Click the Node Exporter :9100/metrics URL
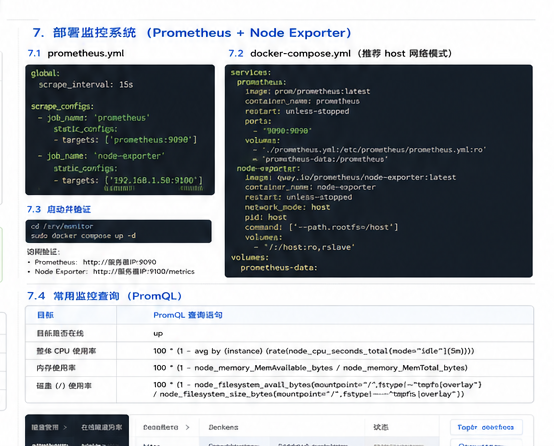 point(144,272)
